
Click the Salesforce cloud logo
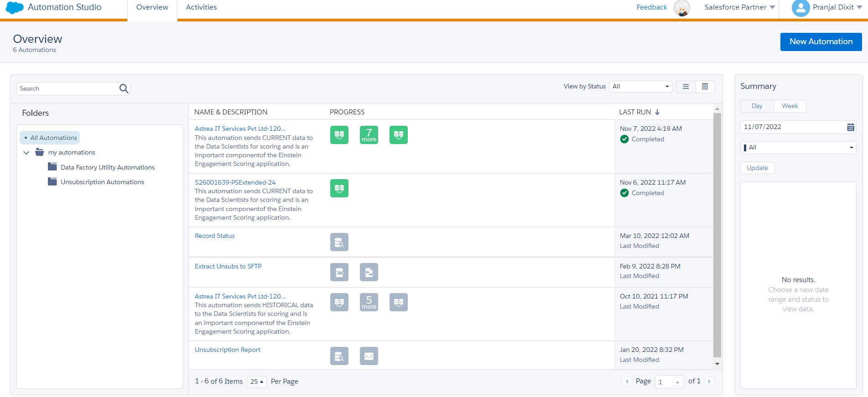coord(15,8)
